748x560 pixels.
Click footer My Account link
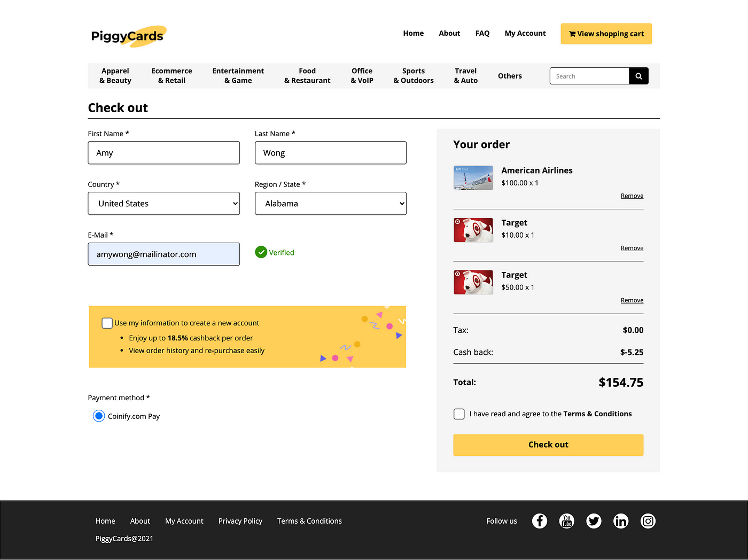click(x=184, y=521)
